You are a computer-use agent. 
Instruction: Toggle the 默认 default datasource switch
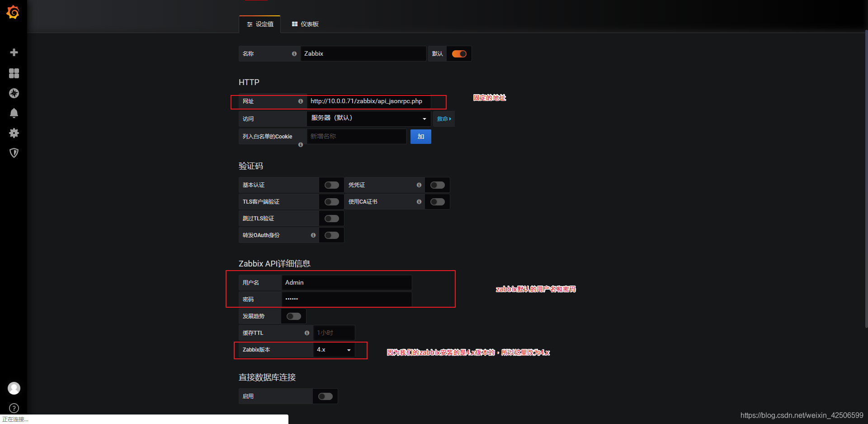tap(459, 54)
